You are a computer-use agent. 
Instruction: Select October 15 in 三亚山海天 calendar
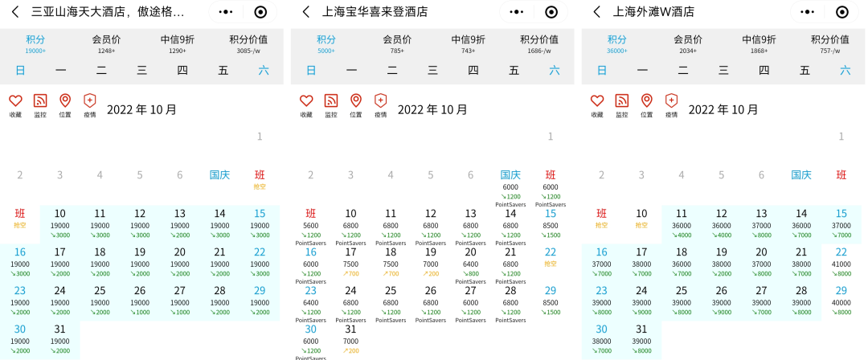point(260,224)
